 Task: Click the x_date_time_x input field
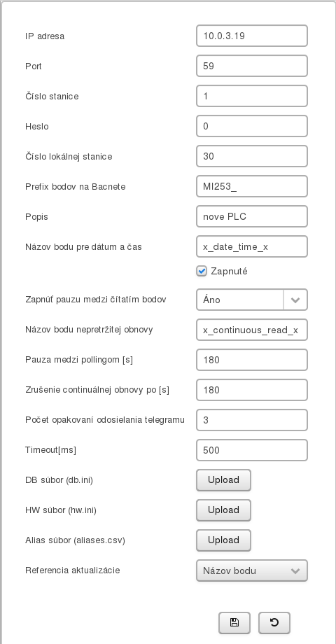[252, 246]
